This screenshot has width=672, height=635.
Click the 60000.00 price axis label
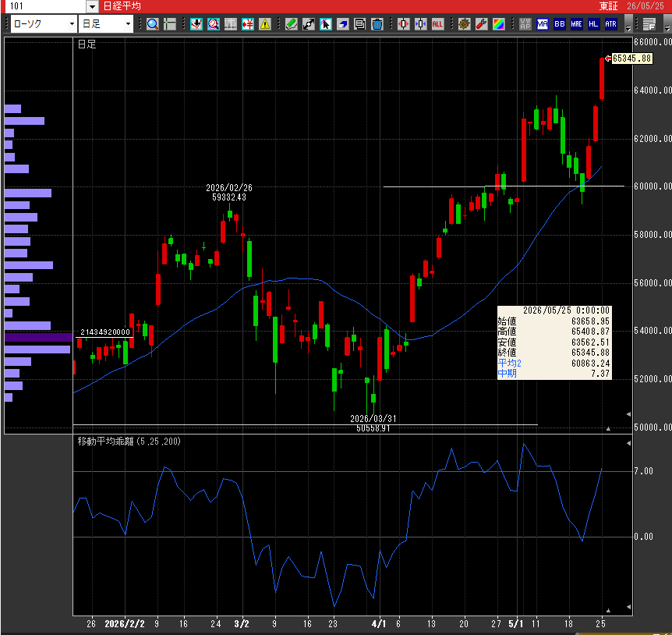click(653, 186)
